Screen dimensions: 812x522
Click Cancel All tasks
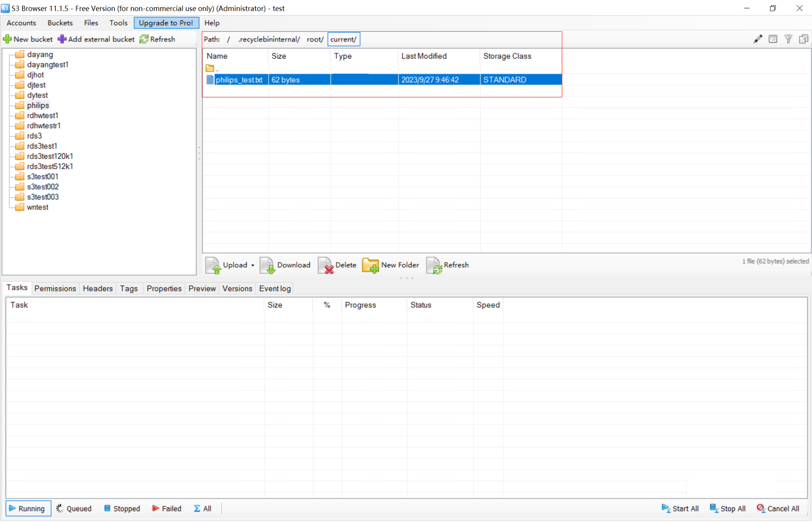pos(778,508)
